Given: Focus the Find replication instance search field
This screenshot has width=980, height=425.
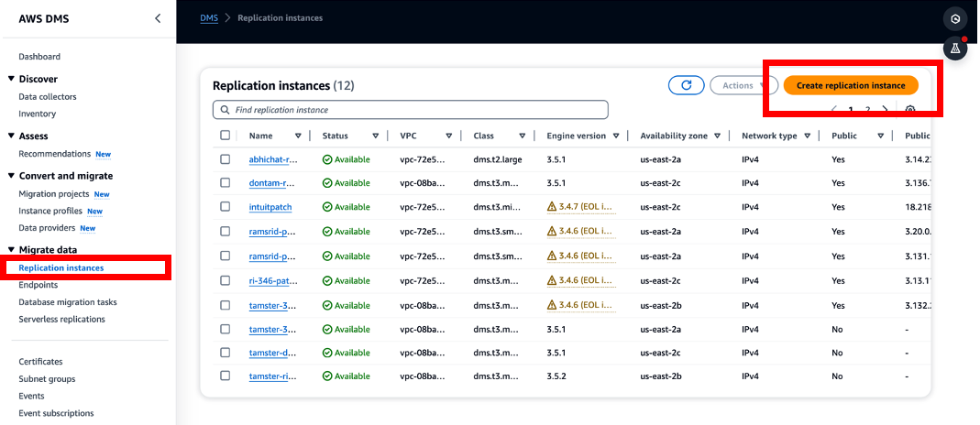Looking at the screenshot, I should 411,110.
